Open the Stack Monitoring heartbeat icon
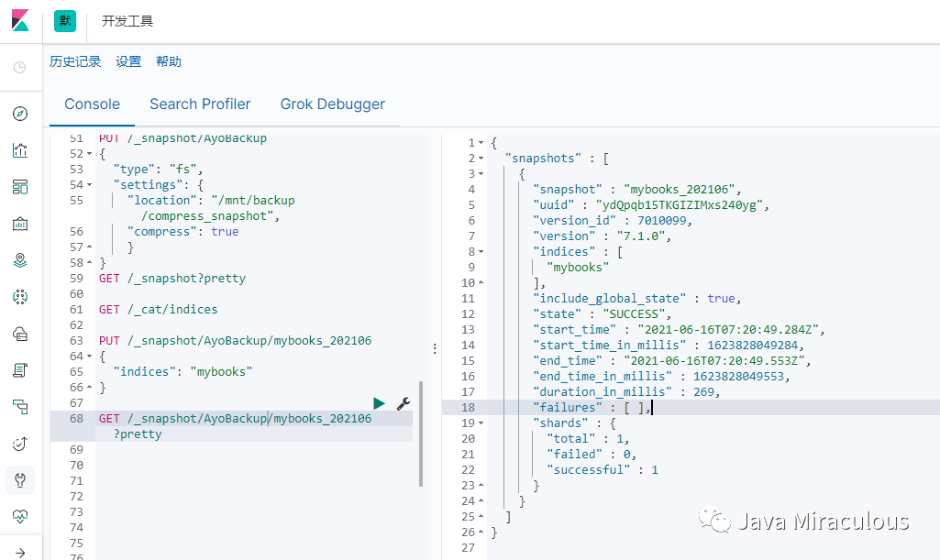 (x=20, y=517)
